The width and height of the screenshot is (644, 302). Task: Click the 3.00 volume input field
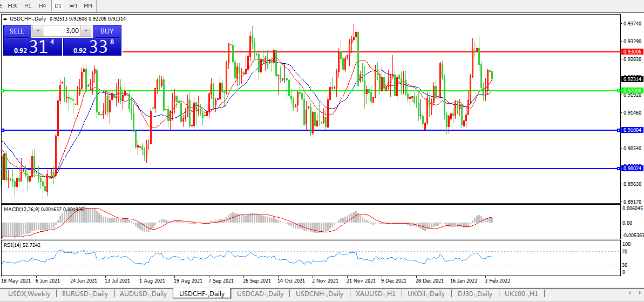pyautogui.click(x=64, y=31)
